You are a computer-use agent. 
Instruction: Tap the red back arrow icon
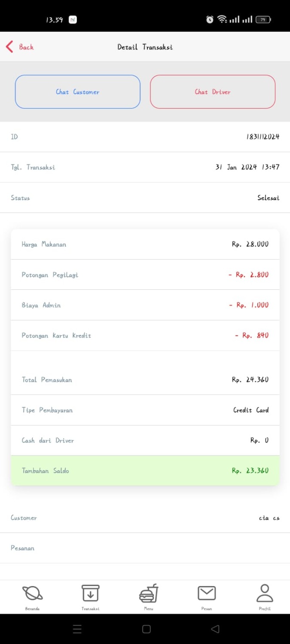coord(9,47)
